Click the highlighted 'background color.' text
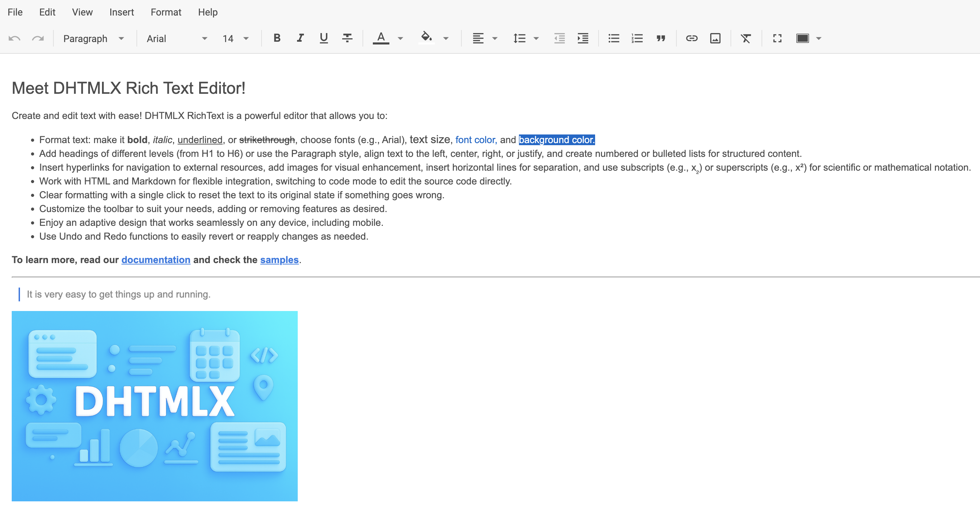The image size is (980, 511). pos(557,140)
